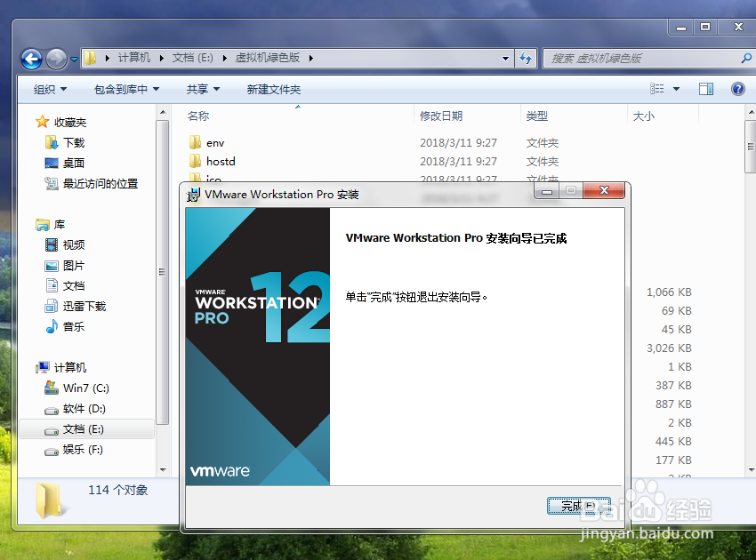Image resolution: width=756 pixels, height=560 pixels.
Task: Select the hostd folder
Action: click(x=221, y=162)
